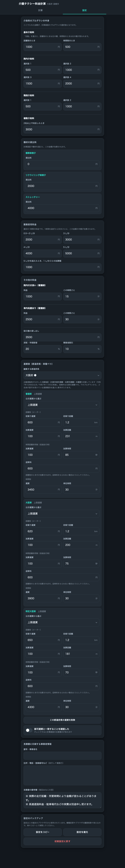Click 大型車 加算時間 field showing 75
The image size is (125, 868).
pos(81,563)
